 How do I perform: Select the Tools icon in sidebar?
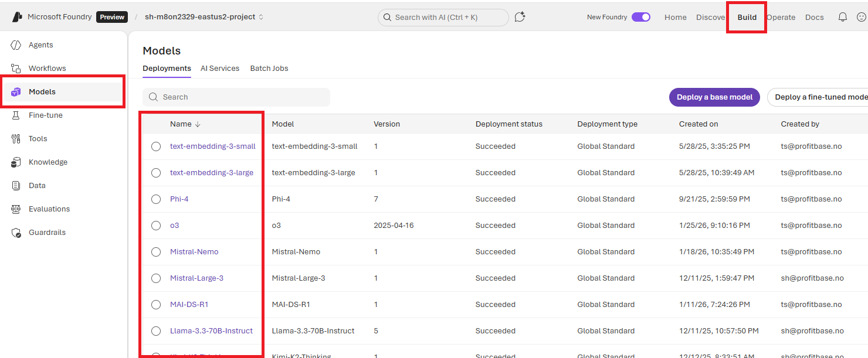click(x=16, y=139)
